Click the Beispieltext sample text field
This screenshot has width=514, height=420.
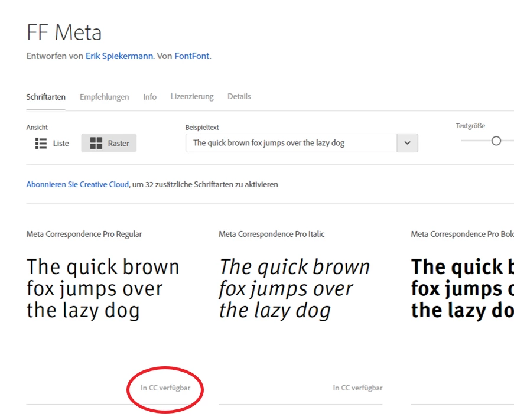point(291,143)
